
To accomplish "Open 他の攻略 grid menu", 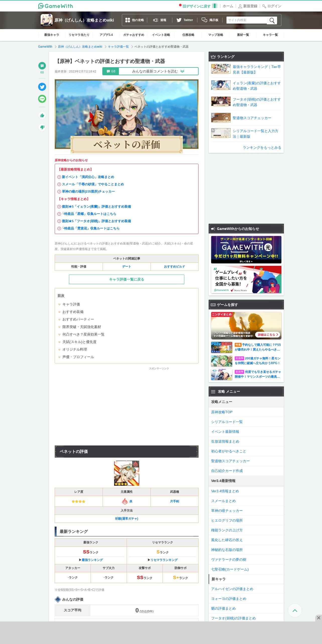I will (x=135, y=20).
